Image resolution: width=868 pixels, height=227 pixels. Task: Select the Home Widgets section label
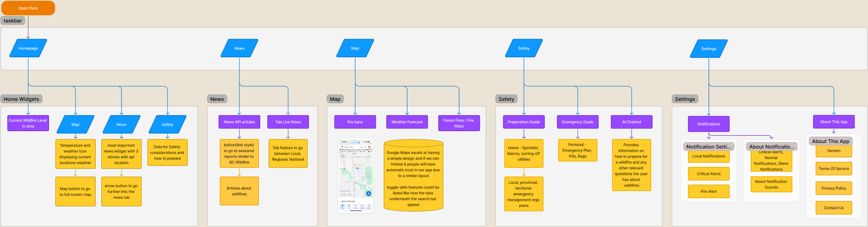coord(22,99)
